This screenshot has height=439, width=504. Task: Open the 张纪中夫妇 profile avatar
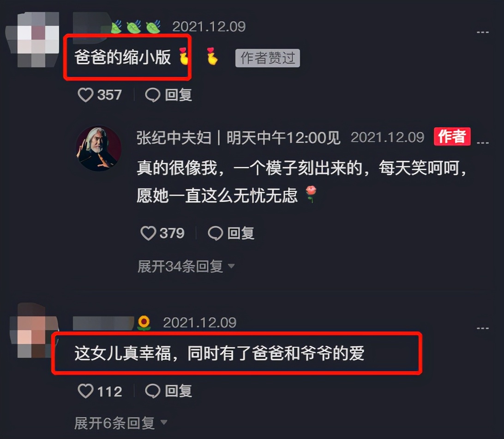(98, 148)
